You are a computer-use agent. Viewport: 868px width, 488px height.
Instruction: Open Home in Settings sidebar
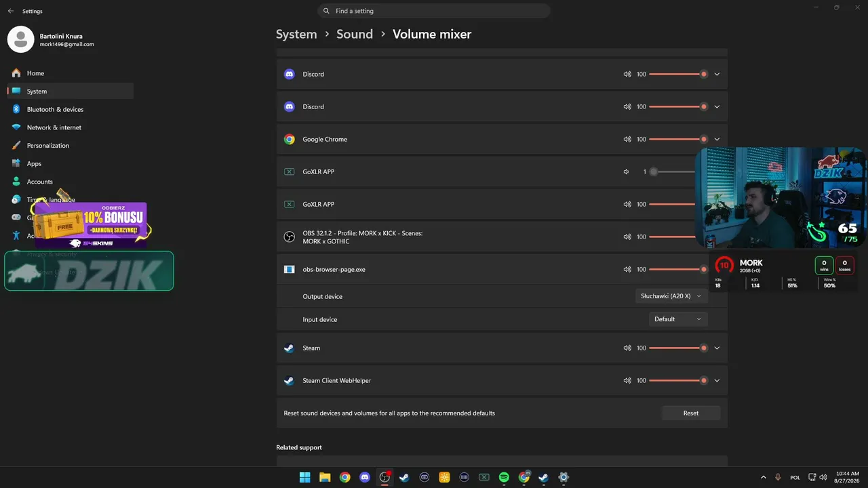[71, 73]
